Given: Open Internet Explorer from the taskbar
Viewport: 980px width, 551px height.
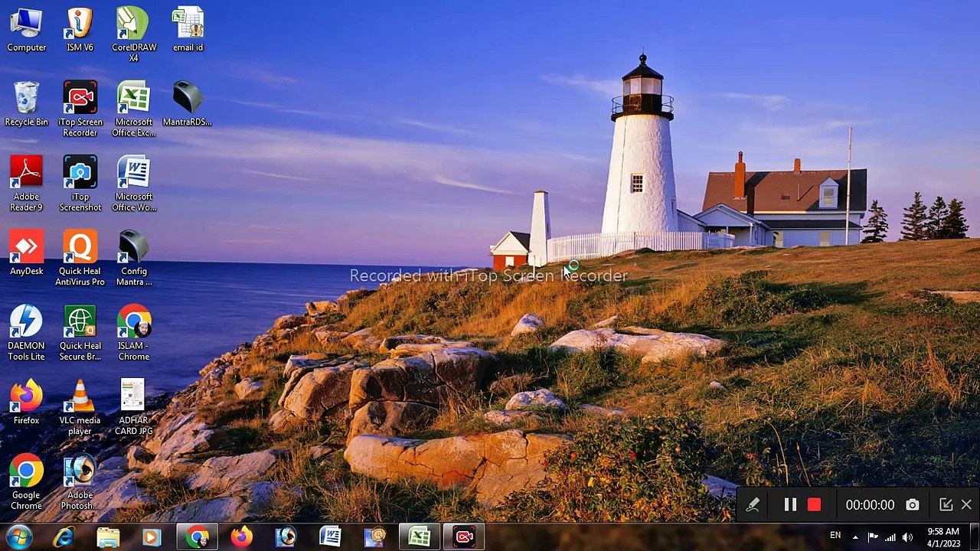Looking at the screenshot, I should pyautogui.click(x=64, y=537).
